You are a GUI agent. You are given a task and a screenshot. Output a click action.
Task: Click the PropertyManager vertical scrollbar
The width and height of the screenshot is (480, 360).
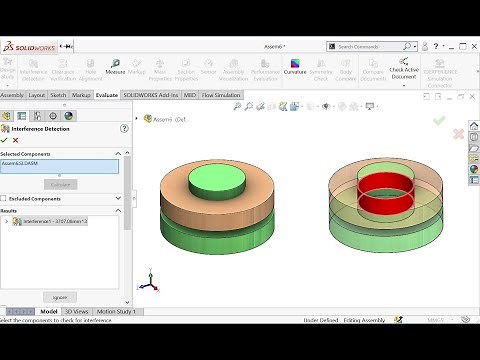click(127, 193)
